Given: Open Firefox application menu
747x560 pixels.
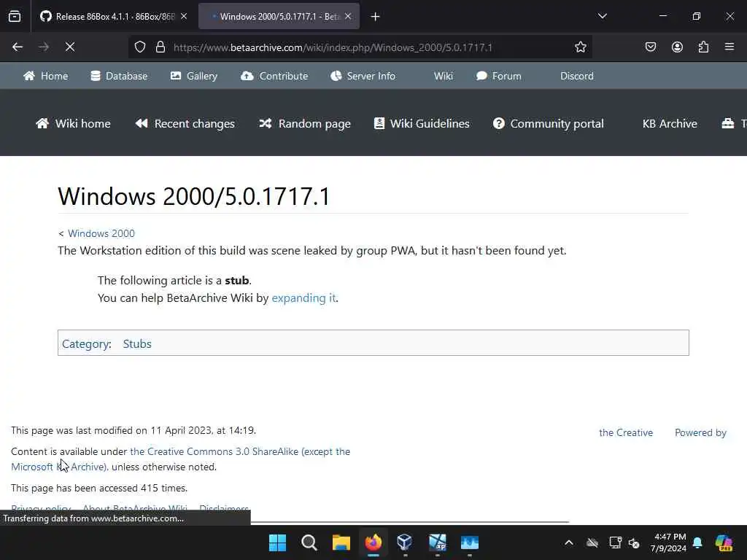Looking at the screenshot, I should click(x=729, y=47).
